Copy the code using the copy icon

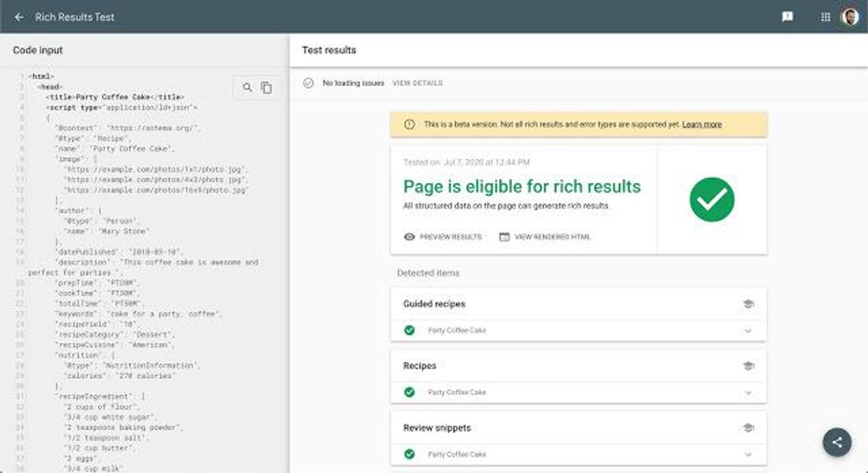(x=266, y=87)
